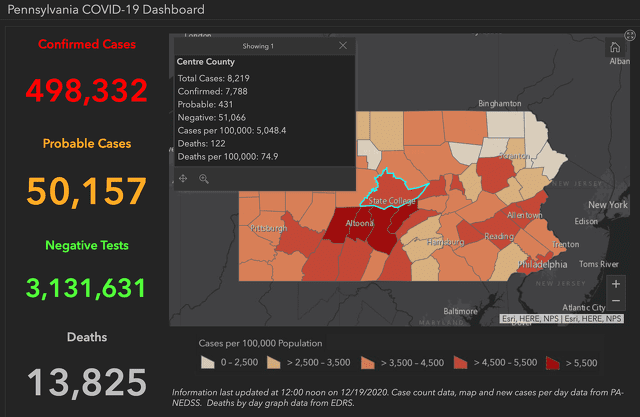Viewport: 640px width, 417px height.
Task: Click the Philadelphia label on the map
Action: (x=541, y=264)
